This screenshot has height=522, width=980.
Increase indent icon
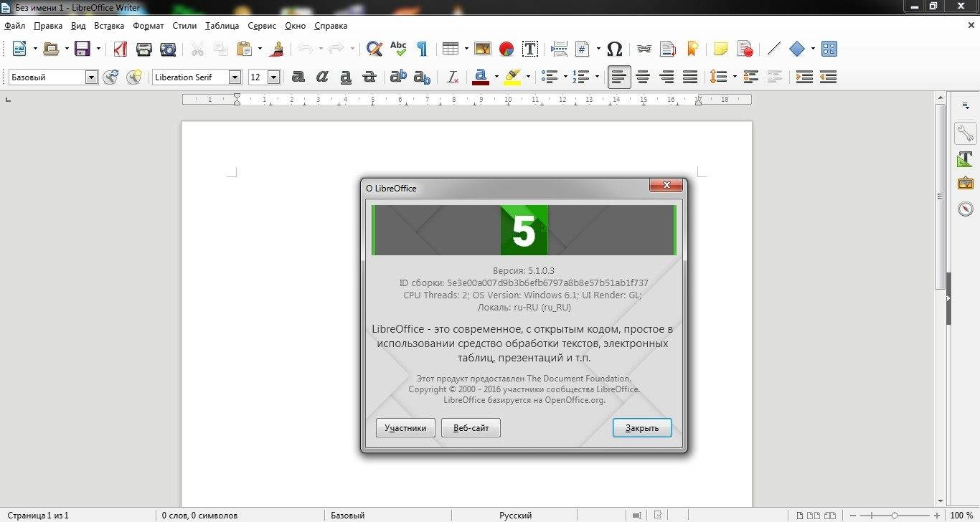click(804, 77)
